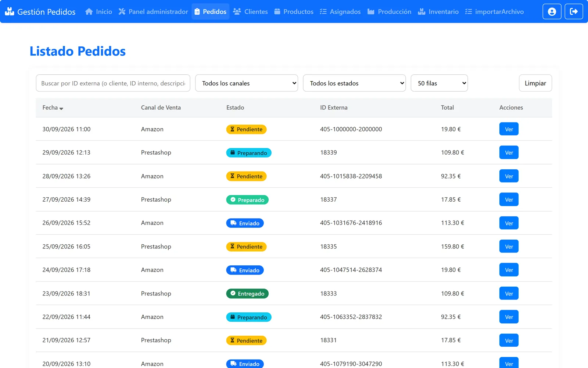Viewport: 588px width, 368px height.
Task: Click Pendiente badge for order 405-1000000-2000000
Action: (x=246, y=129)
